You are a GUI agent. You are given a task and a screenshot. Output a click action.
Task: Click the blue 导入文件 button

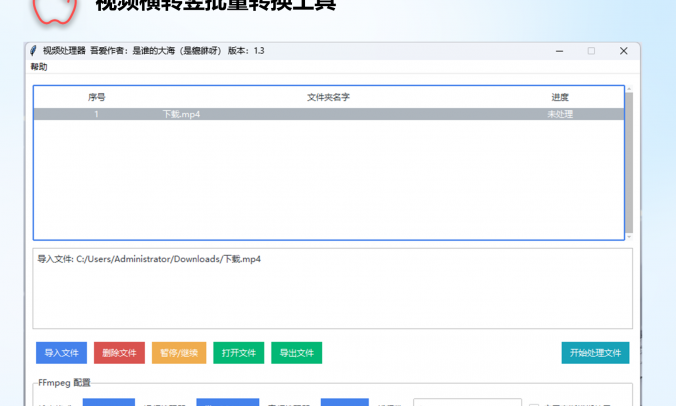pos(61,353)
